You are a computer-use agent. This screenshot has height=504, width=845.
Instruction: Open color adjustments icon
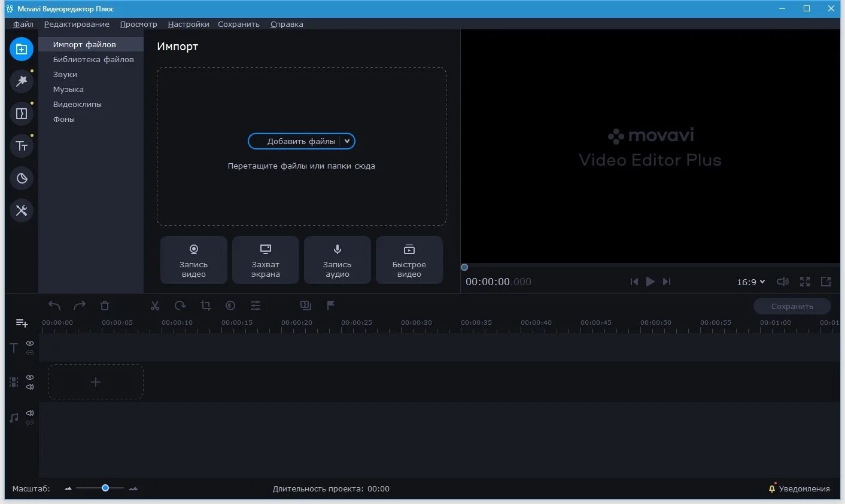(x=230, y=306)
